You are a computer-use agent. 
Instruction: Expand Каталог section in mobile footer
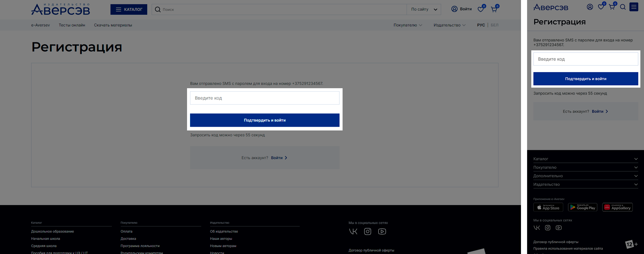tap(586, 159)
